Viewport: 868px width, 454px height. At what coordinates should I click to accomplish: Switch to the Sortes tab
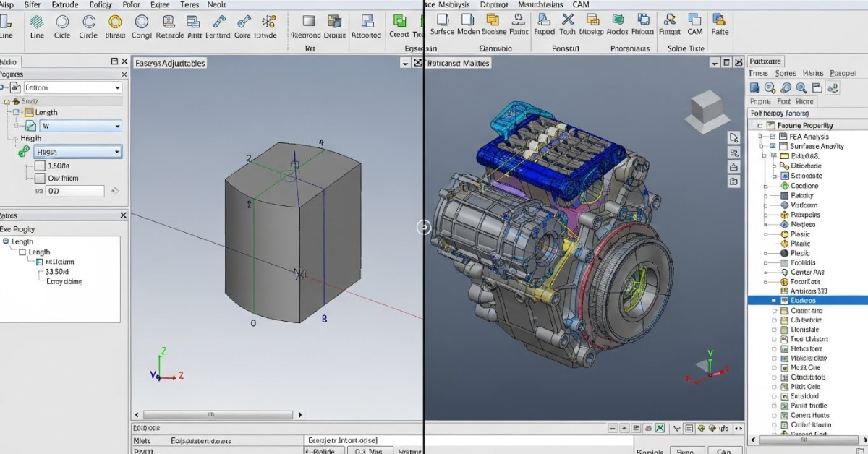786,73
